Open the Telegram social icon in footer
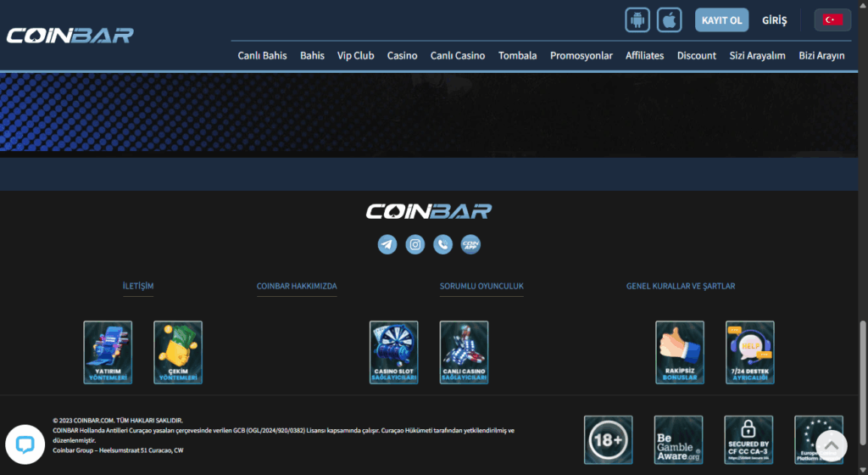Viewport: 868px width, 475px height. 387,244
